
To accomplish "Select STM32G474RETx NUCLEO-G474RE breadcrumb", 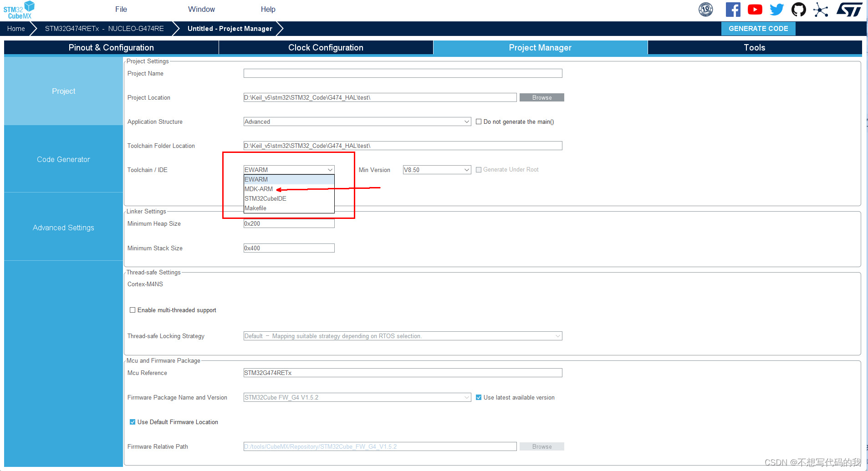I will (104, 29).
